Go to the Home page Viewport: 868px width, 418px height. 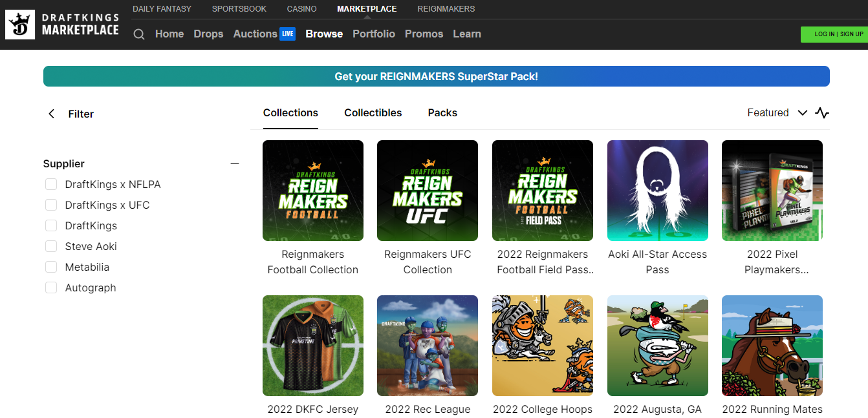(169, 34)
